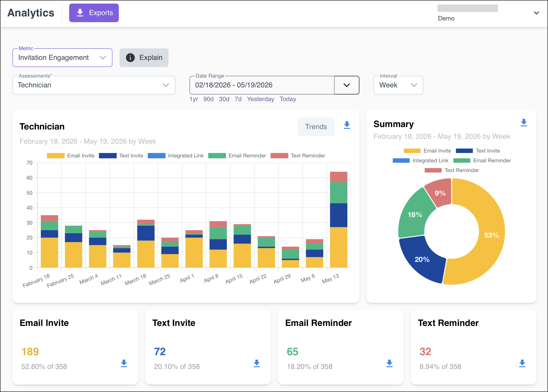The width and height of the screenshot is (548, 392).
Task: Toggle Email Invite series in bar chart legend
Action: (x=71, y=156)
